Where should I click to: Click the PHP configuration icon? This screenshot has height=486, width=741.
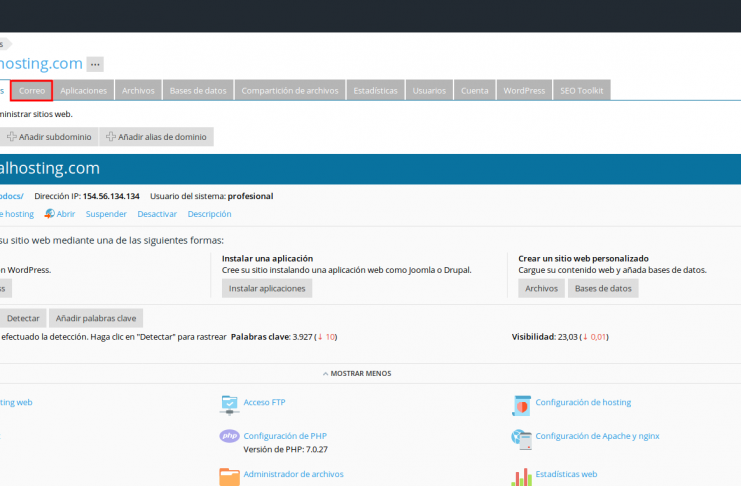pyautogui.click(x=229, y=436)
